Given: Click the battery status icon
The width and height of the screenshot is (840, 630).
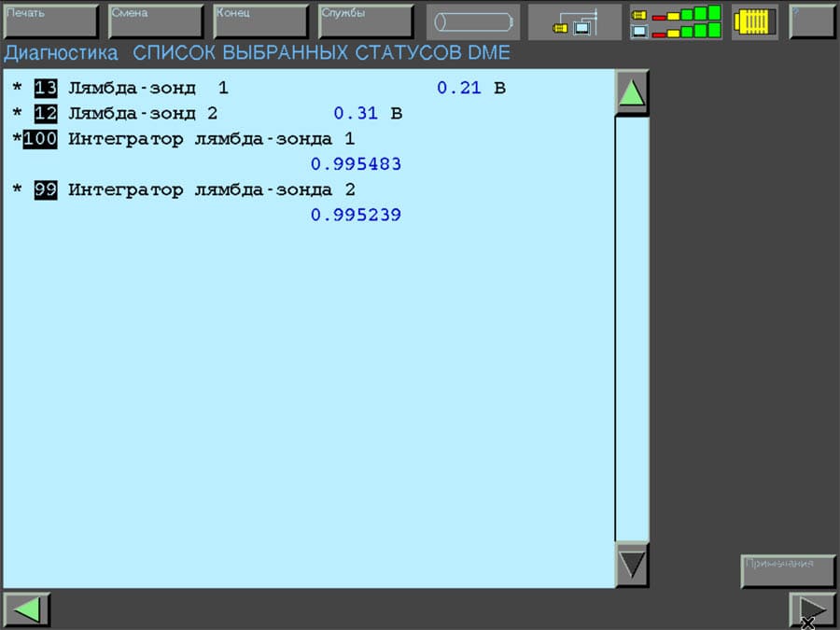Looking at the screenshot, I should [473, 21].
